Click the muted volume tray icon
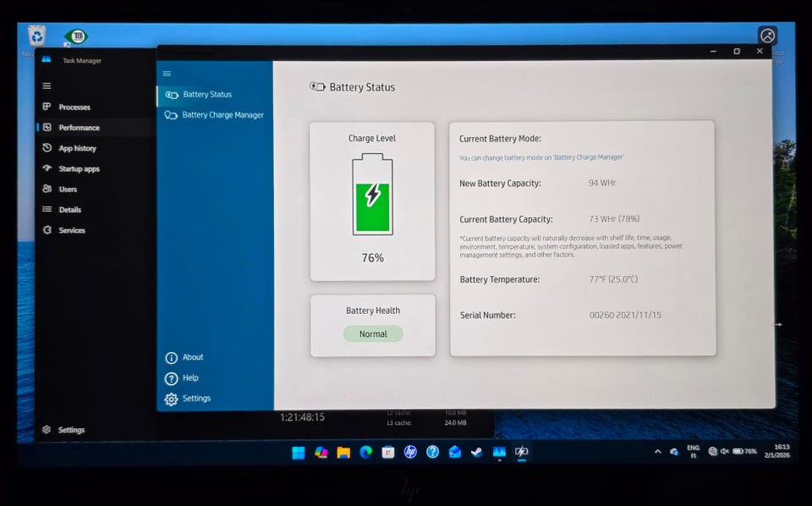The height and width of the screenshot is (506, 812). (x=725, y=452)
